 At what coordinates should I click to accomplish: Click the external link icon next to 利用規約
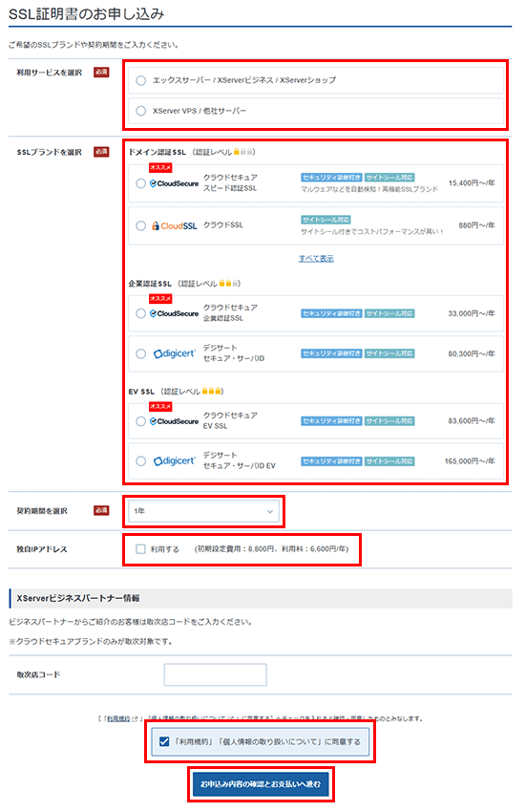tap(135, 718)
